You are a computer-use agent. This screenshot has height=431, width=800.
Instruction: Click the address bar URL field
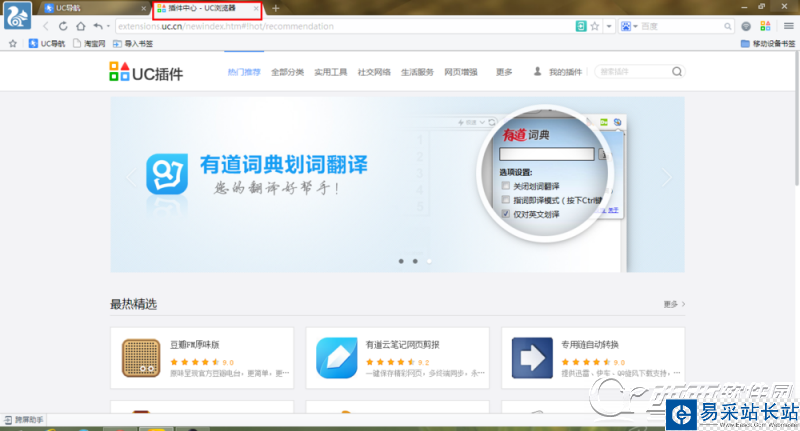pos(344,26)
